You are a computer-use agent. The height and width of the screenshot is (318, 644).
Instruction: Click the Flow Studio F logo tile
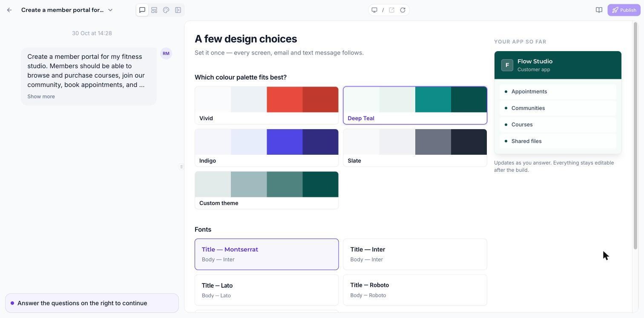click(x=507, y=65)
